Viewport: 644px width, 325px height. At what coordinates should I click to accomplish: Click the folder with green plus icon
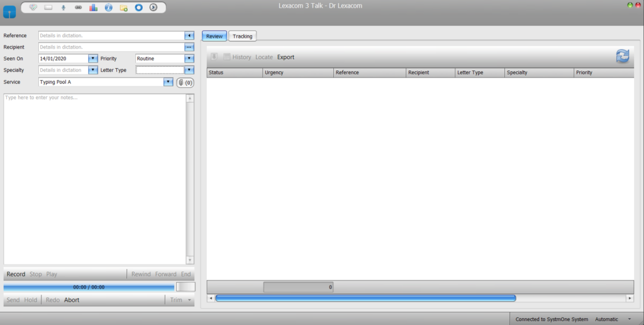tap(124, 8)
